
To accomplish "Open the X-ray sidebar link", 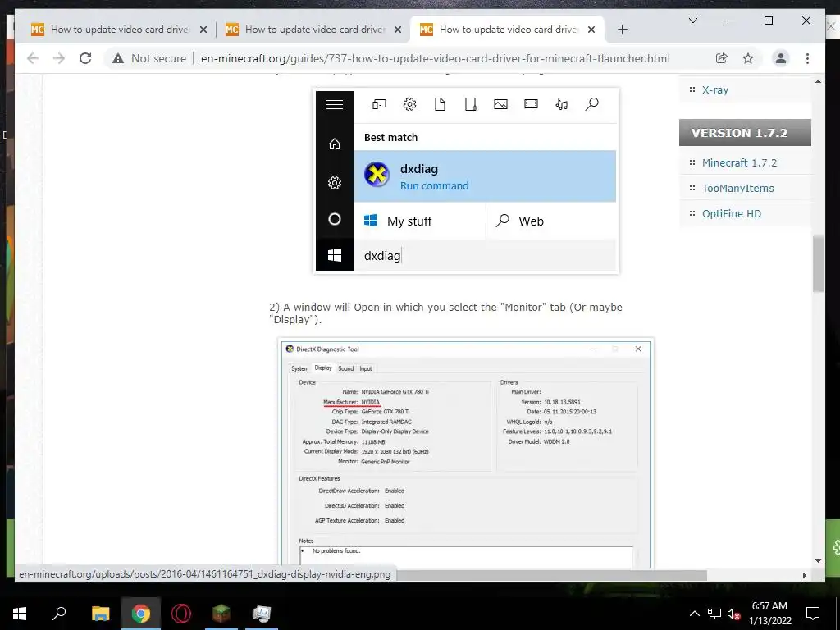I will [715, 89].
